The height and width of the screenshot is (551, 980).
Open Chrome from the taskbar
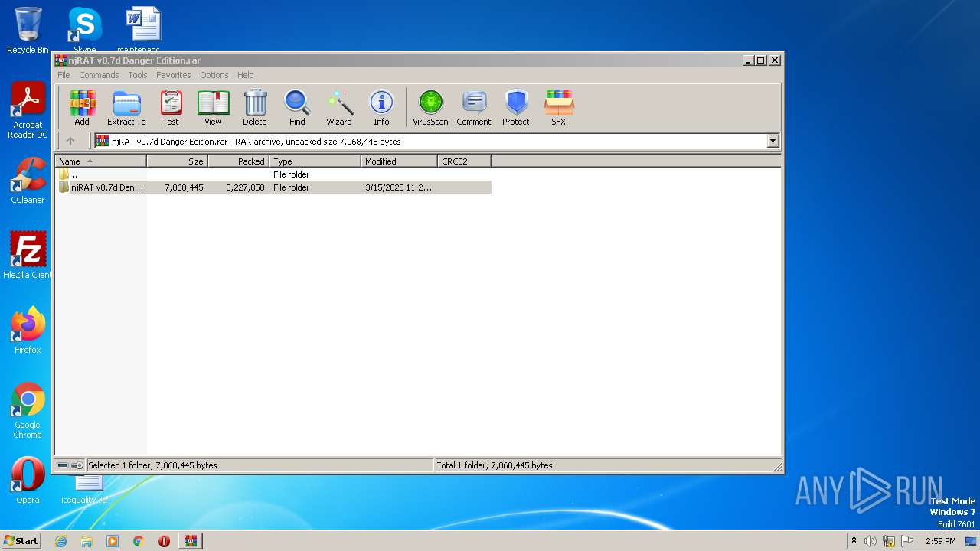138,541
